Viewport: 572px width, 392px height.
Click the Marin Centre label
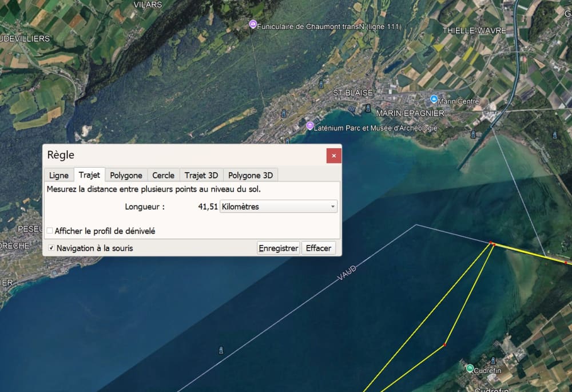pos(458,101)
